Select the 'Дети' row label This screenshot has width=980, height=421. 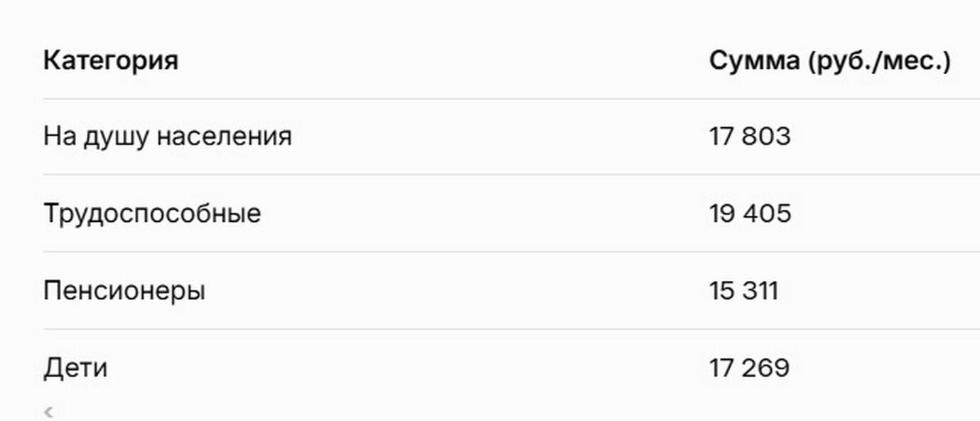(x=75, y=368)
